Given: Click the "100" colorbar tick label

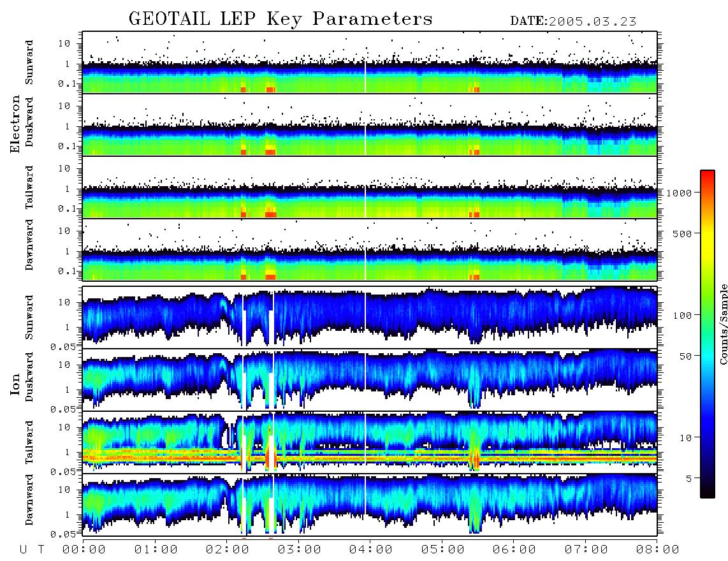Looking at the screenshot, I should tap(682, 316).
